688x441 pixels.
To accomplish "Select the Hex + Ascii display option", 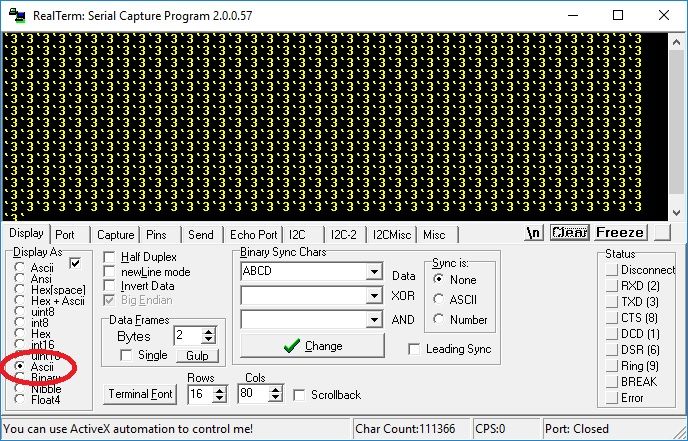I will click(19, 301).
